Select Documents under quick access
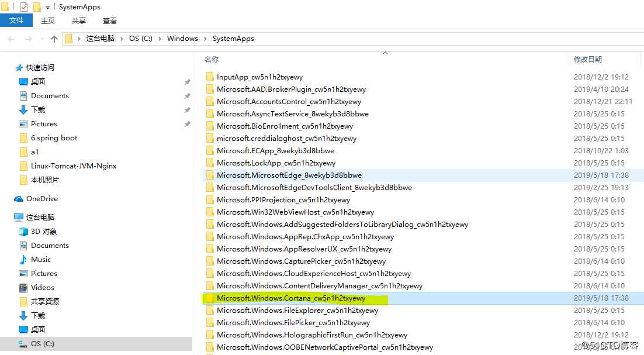This screenshot has width=644, height=355. point(50,96)
